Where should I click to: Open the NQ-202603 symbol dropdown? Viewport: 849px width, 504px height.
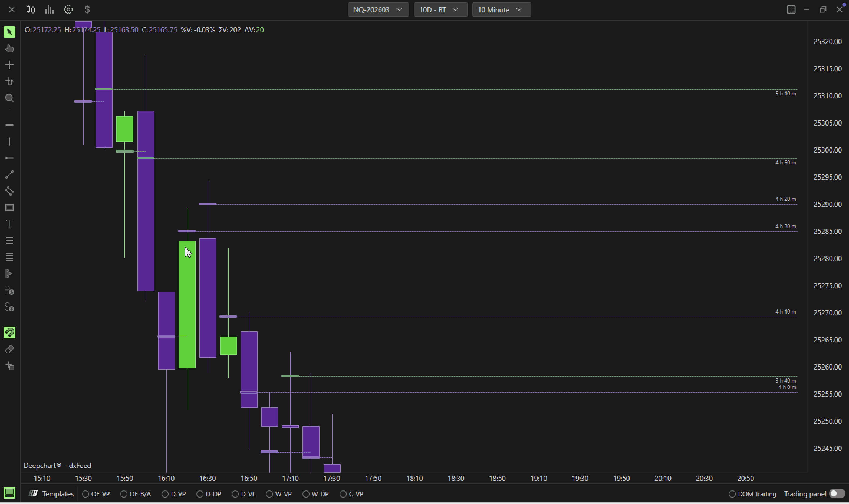tap(378, 9)
